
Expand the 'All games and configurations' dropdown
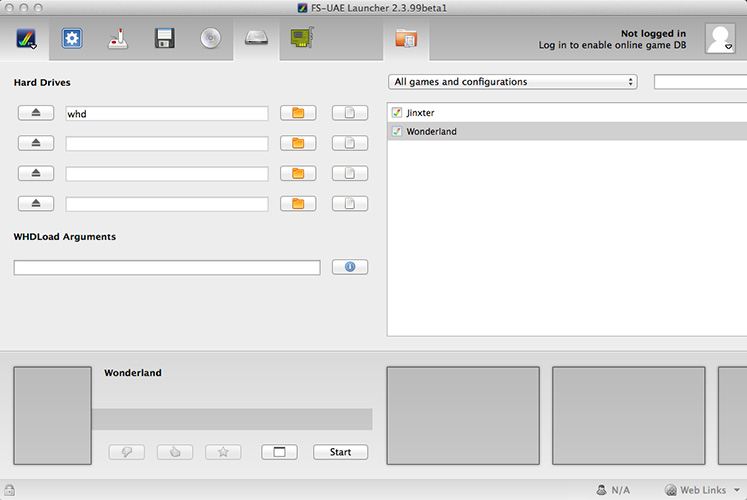[512, 82]
